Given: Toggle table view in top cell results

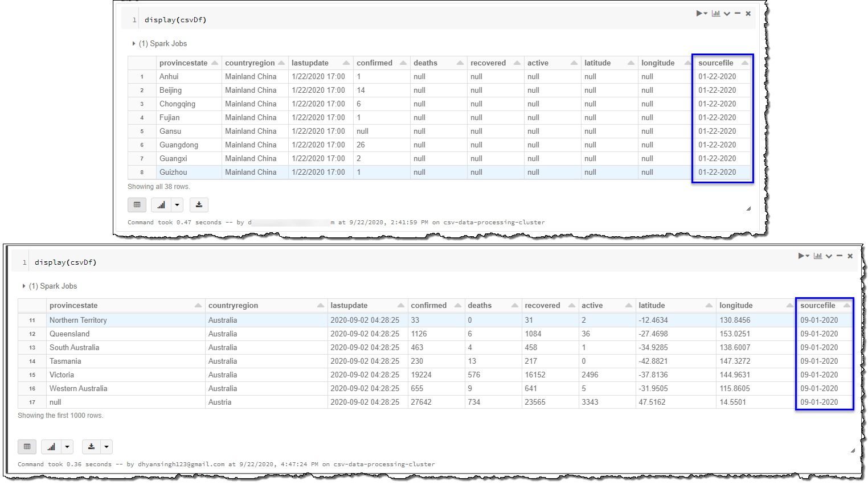Looking at the screenshot, I should 137,205.
